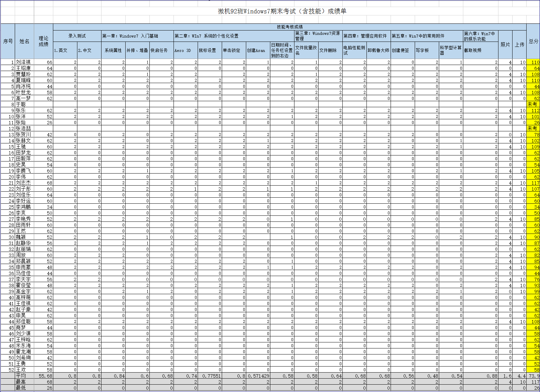The image size is (540, 392).
Task: Select the name cell 王绍康
Action: coord(24,68)
